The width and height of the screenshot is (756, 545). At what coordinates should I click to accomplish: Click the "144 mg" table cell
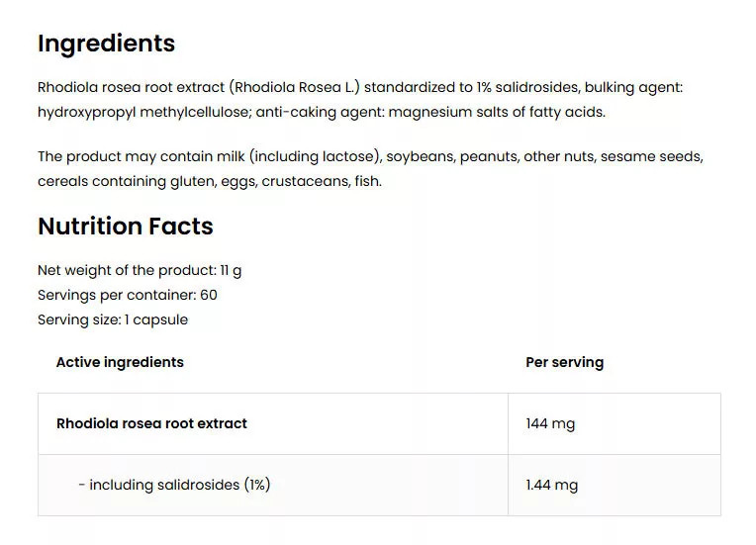[550, 423]
